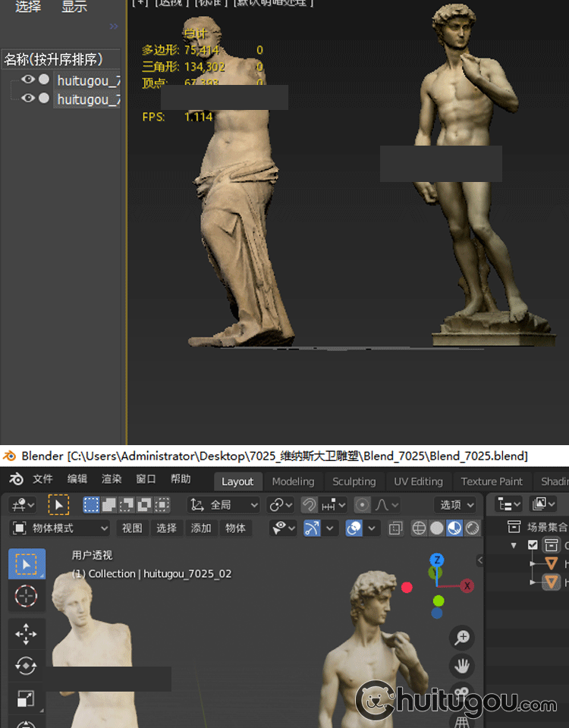This screenshot has height=728, width=569.
Task: Click the 显示 display menu at top
Action: [x=74, y=7]
